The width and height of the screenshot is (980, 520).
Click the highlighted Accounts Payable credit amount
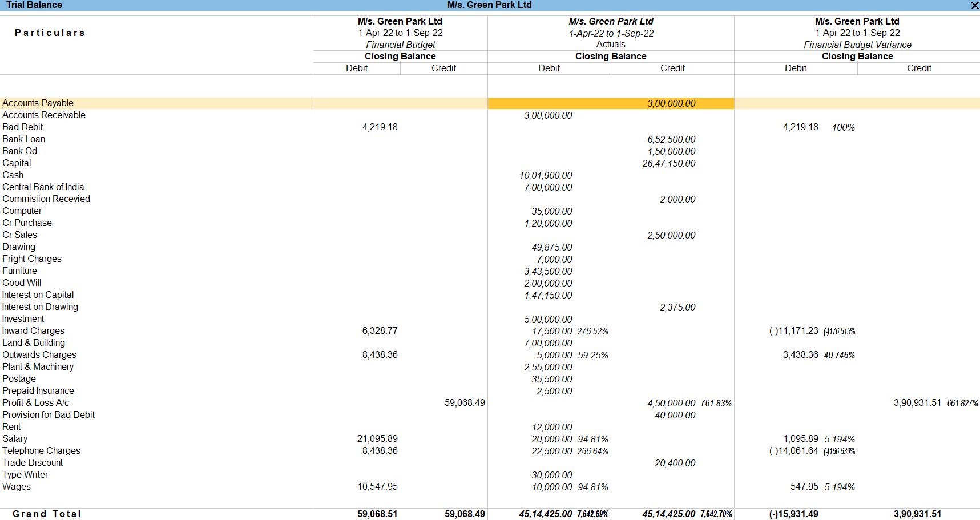coord(671,104)
